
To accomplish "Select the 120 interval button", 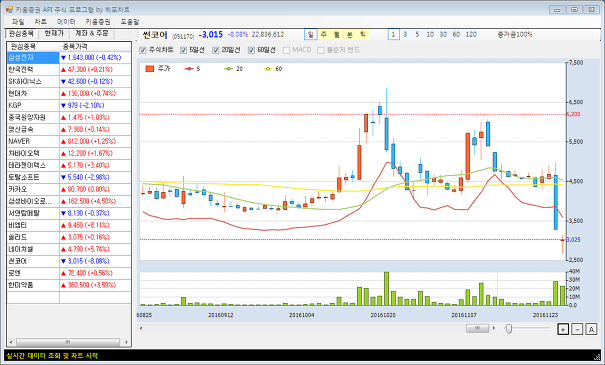I will (471, 34).
